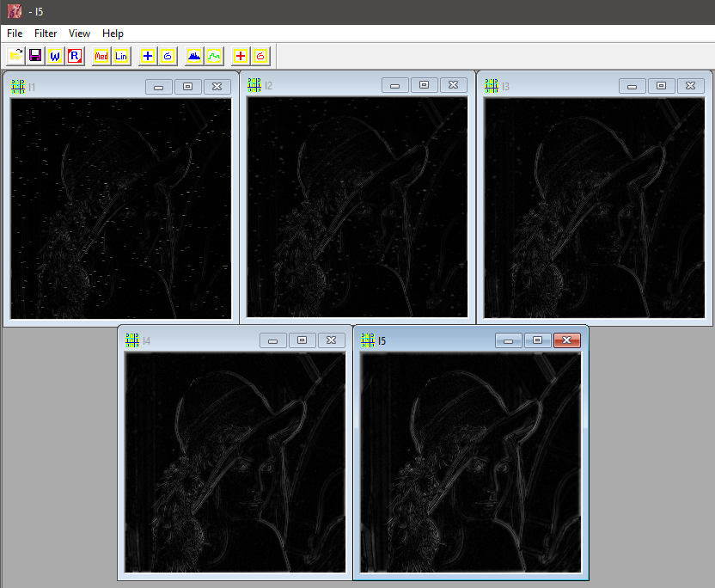Close the I4 child window
The width and height of the screenshot is (715, 588).
pos(331,340)
